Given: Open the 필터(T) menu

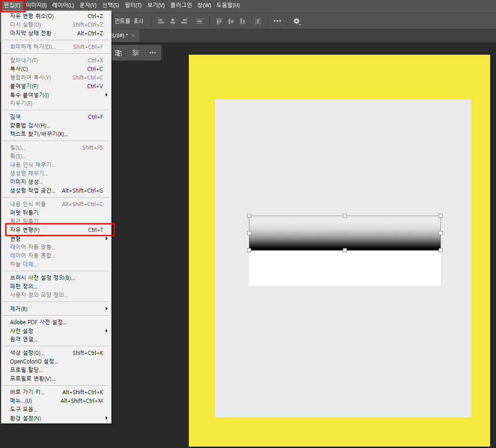Looking at the screenshot, I should pyautogui.click(x=133, y=5).
